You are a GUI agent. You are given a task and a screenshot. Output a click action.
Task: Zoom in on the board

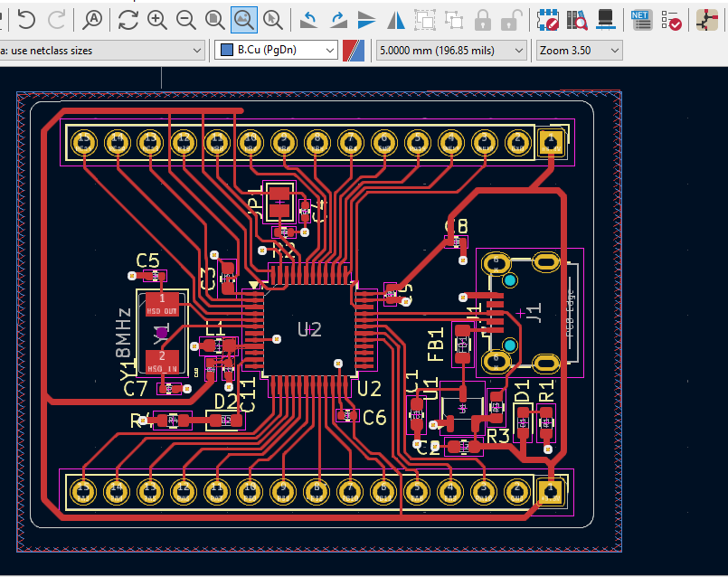(156, 18)
